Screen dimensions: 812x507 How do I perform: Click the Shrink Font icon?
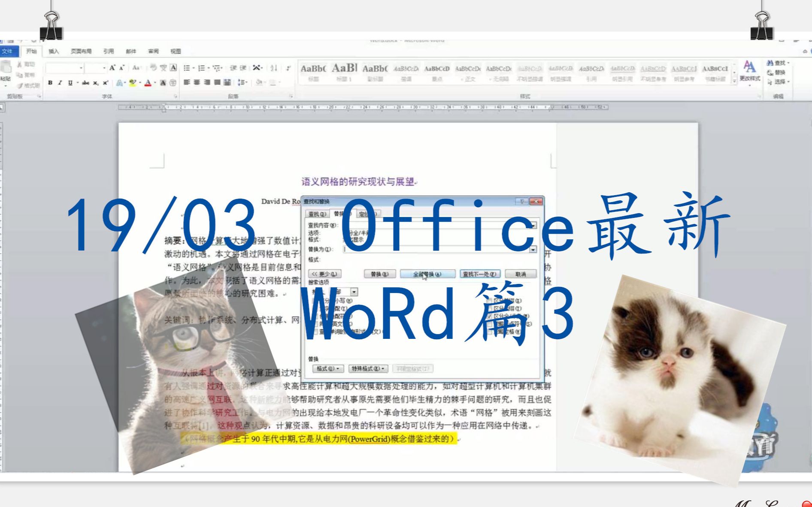(122, 68)
